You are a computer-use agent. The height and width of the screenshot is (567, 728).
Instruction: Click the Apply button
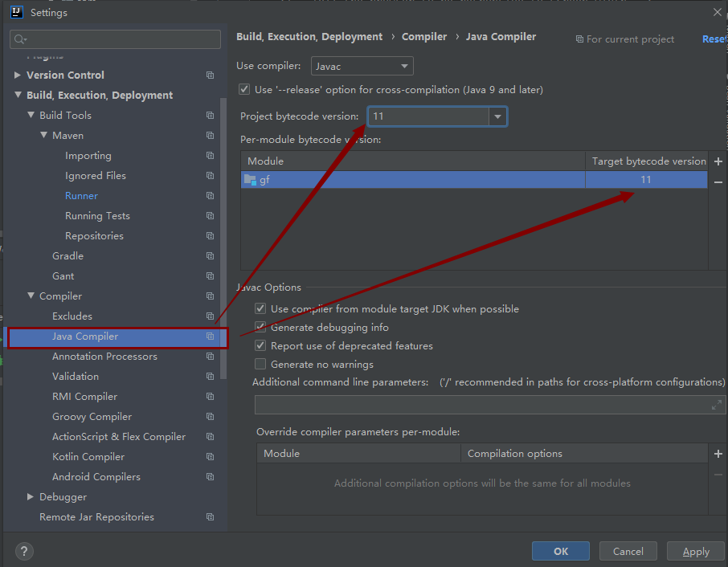696,551
